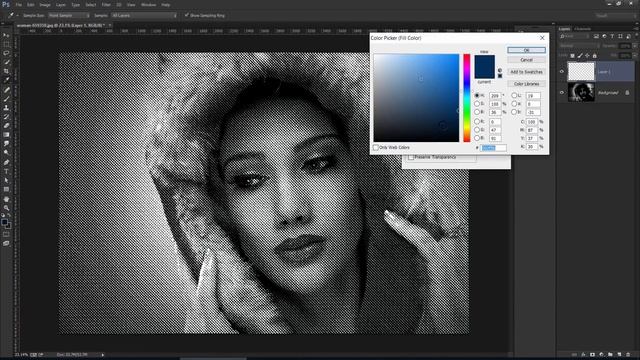Select the S (saturation) radio button
640x360 pixels.
tap(477, 104)
